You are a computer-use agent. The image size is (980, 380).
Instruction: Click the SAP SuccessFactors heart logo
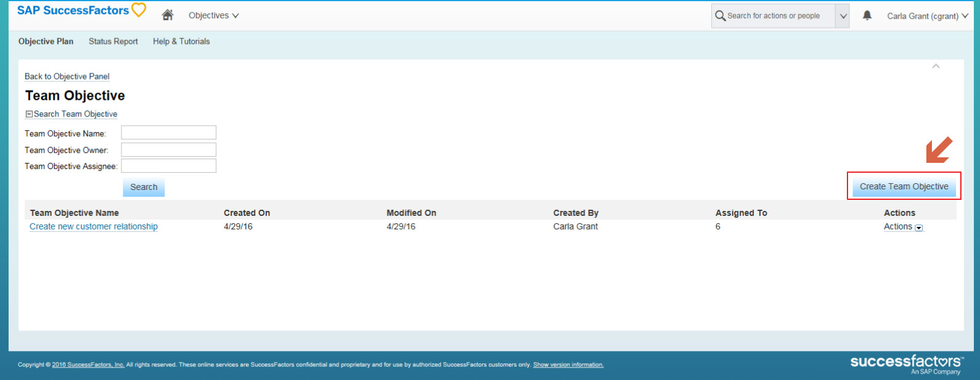pyautogui.click(x=139, y=10)
